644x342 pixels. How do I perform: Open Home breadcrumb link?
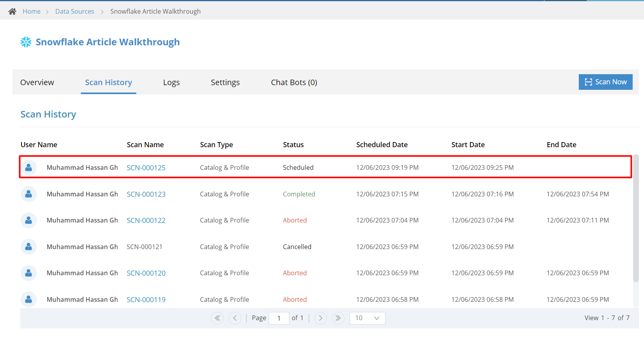pyautogui.click(x=32, y=11)
